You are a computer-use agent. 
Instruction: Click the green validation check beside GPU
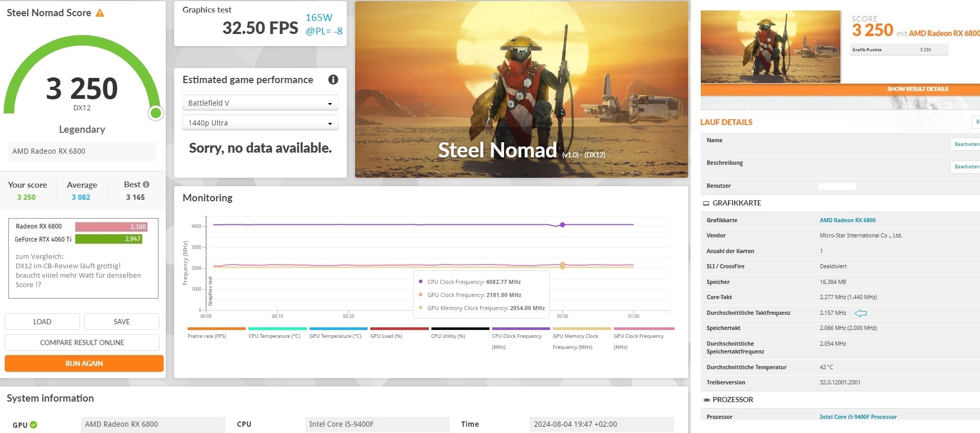click(33, 425)
